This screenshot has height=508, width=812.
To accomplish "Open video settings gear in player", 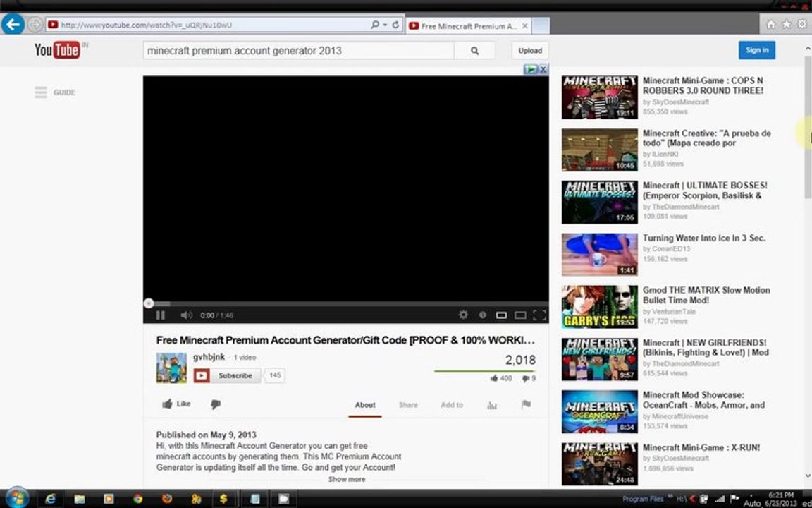I will [x=463, y=315].
